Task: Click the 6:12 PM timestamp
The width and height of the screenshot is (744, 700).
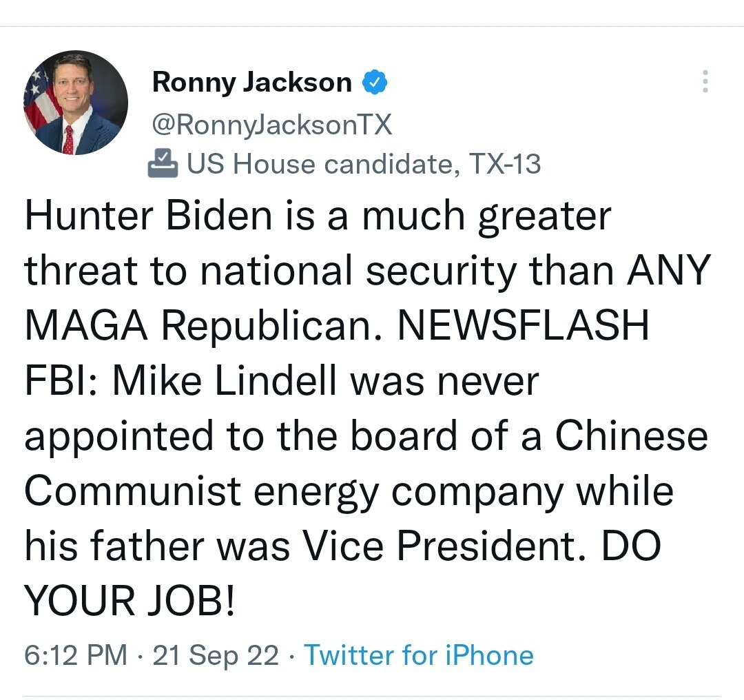Action: point(76,655)
